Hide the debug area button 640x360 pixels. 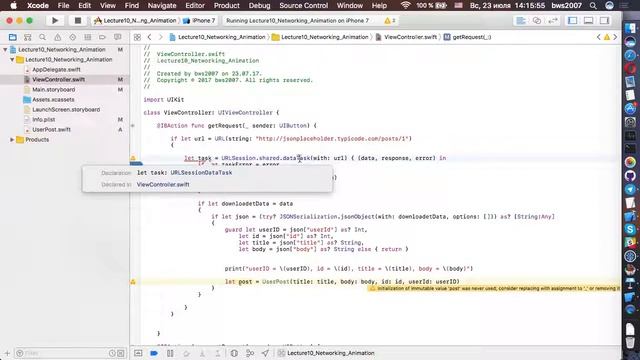click(x=138, y=353)
